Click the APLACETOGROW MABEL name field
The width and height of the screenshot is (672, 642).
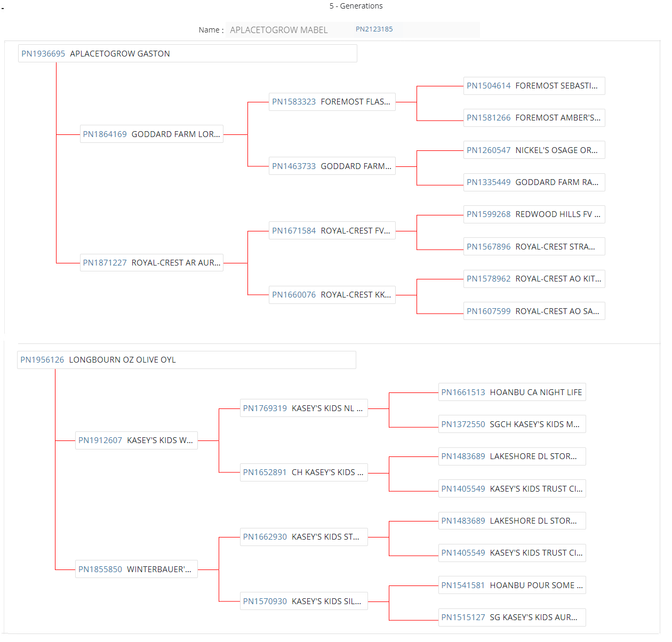tap(278, 30)
